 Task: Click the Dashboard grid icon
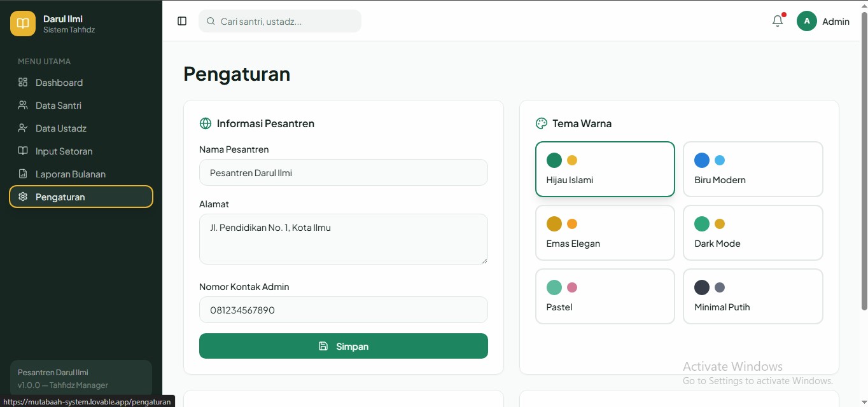[23, 82]
